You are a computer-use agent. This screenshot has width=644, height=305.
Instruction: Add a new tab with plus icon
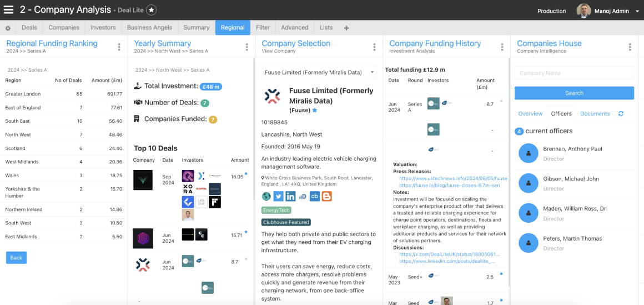(x=346, y=28)
